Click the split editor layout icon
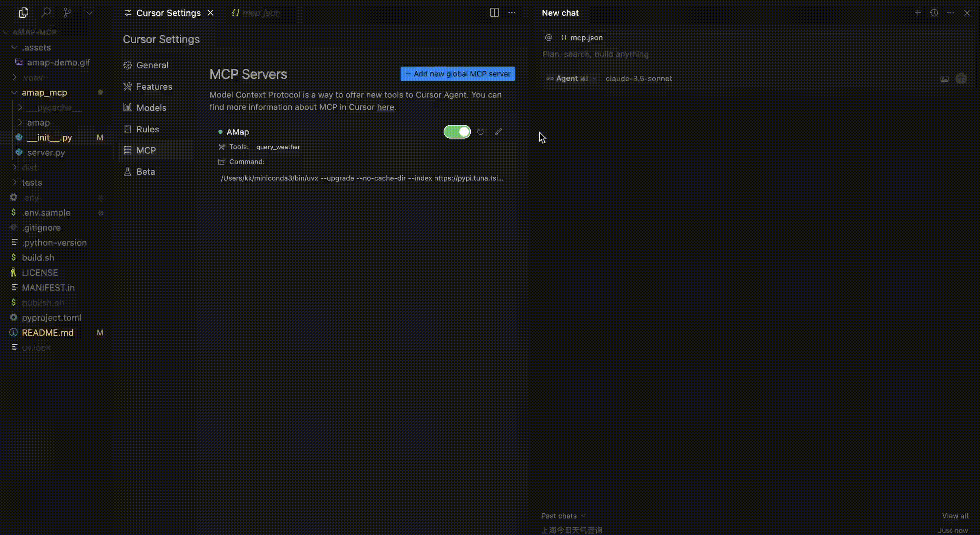This screenshot has height=535, width=980. coord(494,13)
